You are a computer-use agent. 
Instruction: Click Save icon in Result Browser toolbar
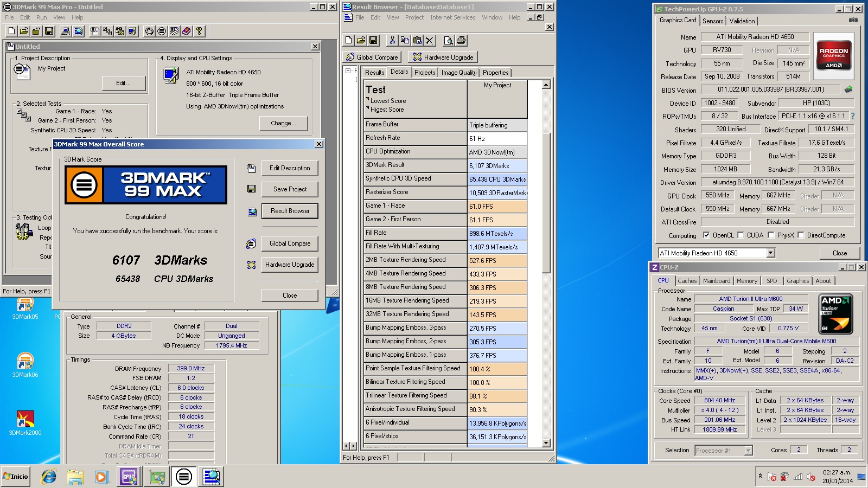pos(373,40)
